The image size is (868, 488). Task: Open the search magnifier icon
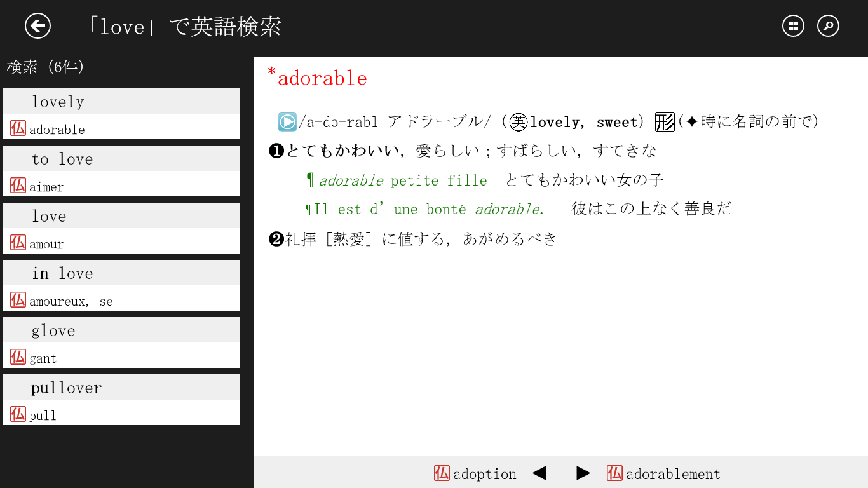[x=828, y=25]
